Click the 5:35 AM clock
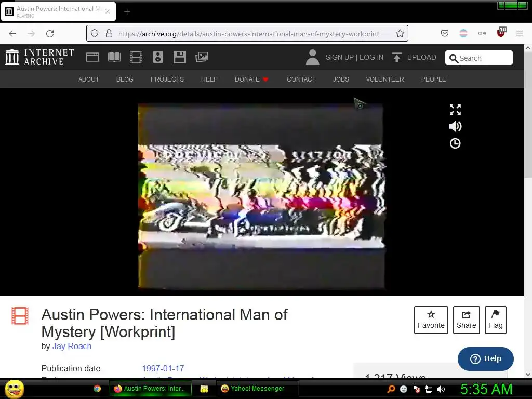 [x=486, y=389]
